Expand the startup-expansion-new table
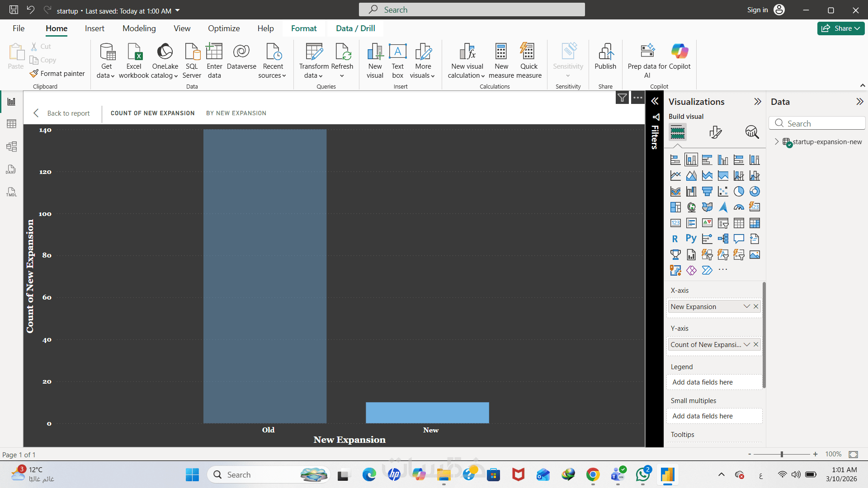Image resolution: width=868 pixels, height=488 pixels. [777, 141]
